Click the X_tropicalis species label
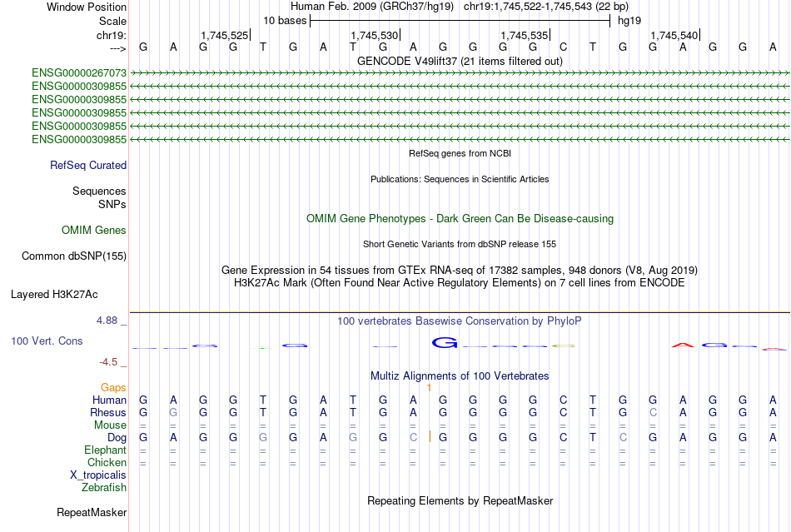 tap(98, 475)
